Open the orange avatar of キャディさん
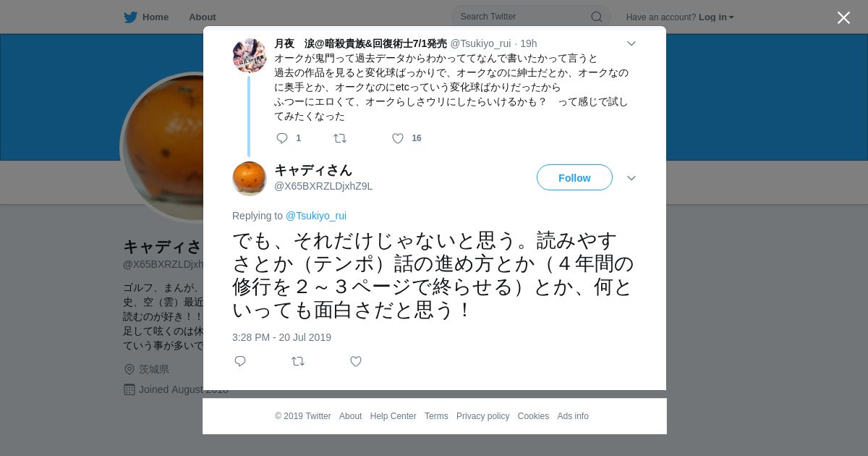The height and width of the screenshot is (456, 868). click(x=250, y=178)
